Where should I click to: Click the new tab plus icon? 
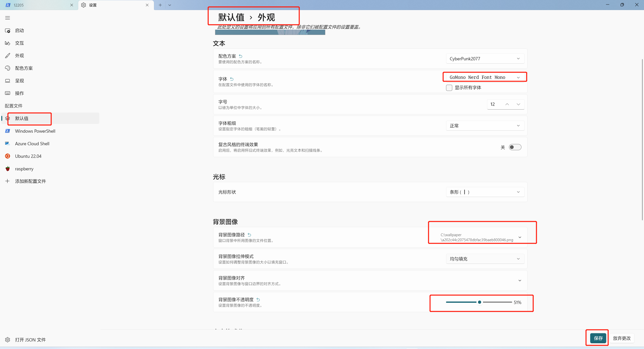click(160, 5)
